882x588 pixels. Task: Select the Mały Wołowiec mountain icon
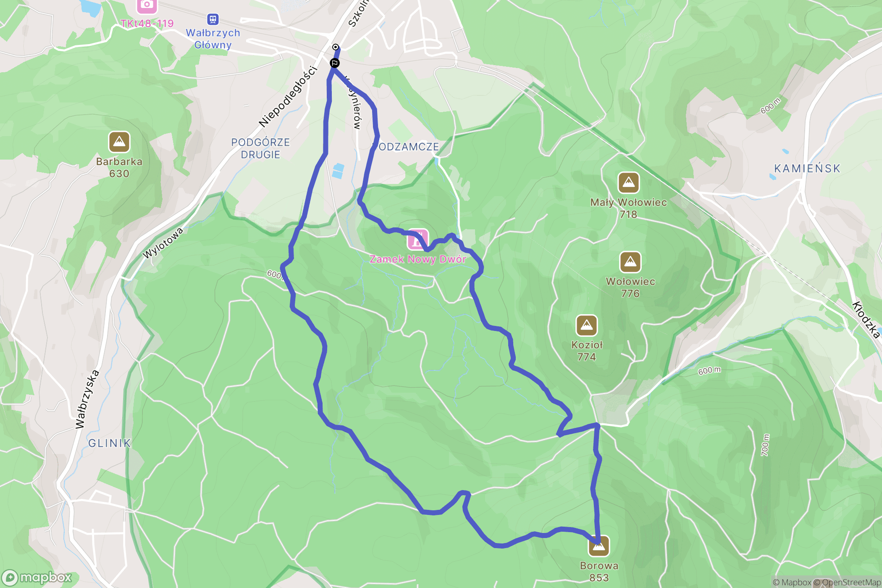click(x=628, y=183)
